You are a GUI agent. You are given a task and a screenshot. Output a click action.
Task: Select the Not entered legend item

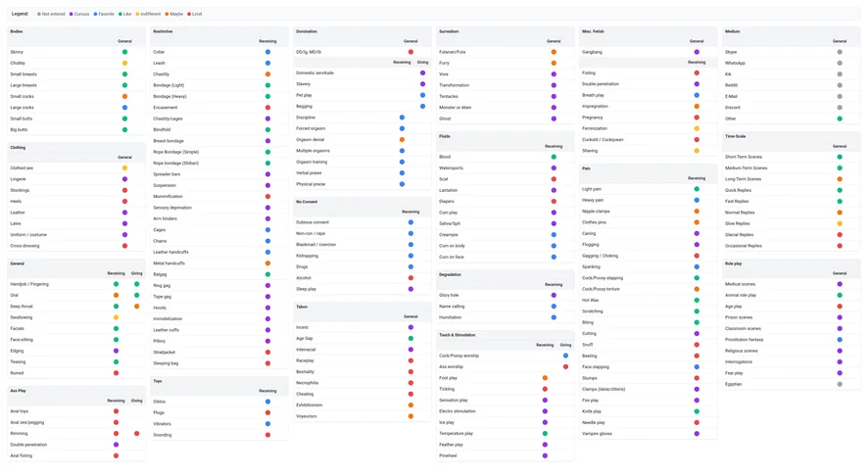52,14
